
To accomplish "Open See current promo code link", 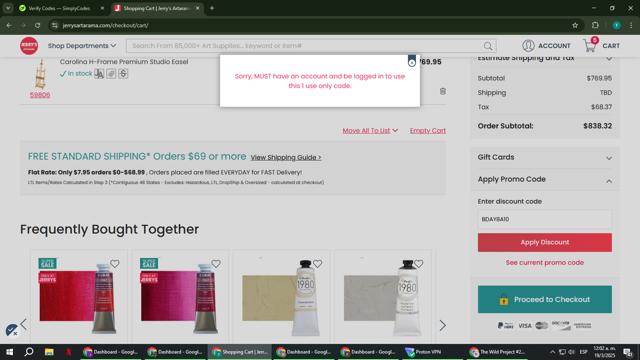I will pos(544,262).
